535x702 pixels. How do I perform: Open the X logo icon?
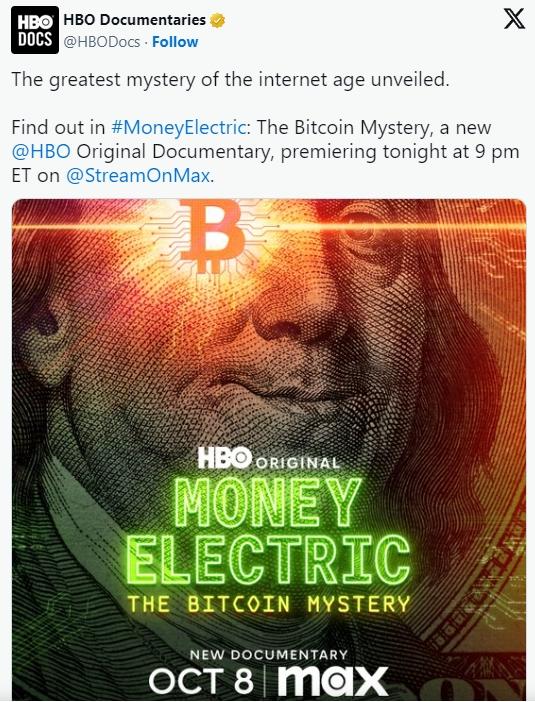click(514, 19)
